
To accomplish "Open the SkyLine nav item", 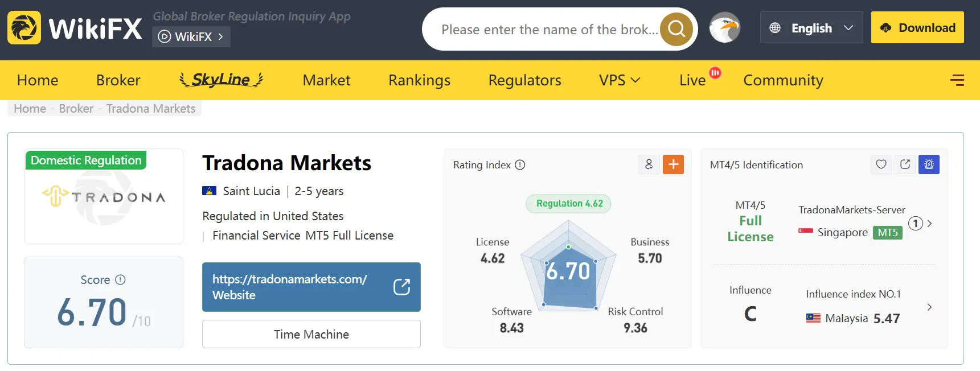I will (x=221, y=80).
